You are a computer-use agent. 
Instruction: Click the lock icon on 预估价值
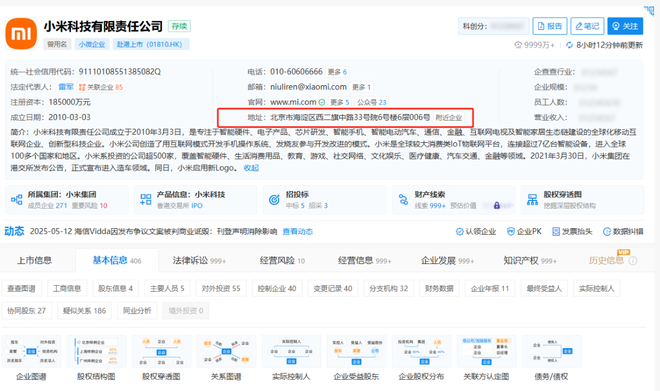(x=497, y=205)
